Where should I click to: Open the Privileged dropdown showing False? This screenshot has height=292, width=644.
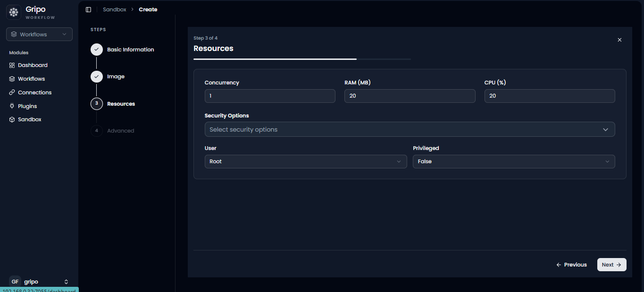coord(514,161)
